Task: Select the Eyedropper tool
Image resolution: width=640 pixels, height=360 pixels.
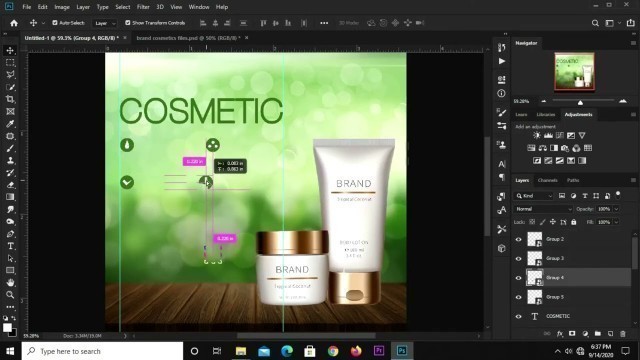Action: point(10,124)
